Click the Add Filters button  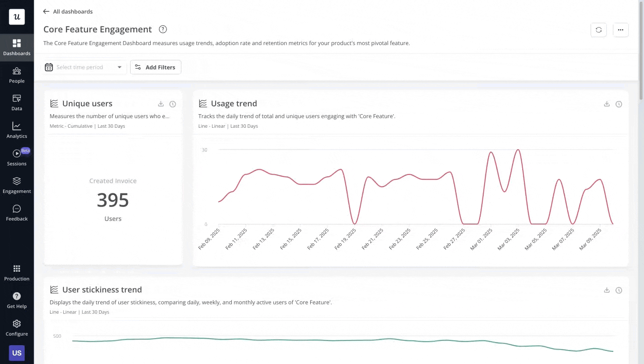[x=156, y=67]
